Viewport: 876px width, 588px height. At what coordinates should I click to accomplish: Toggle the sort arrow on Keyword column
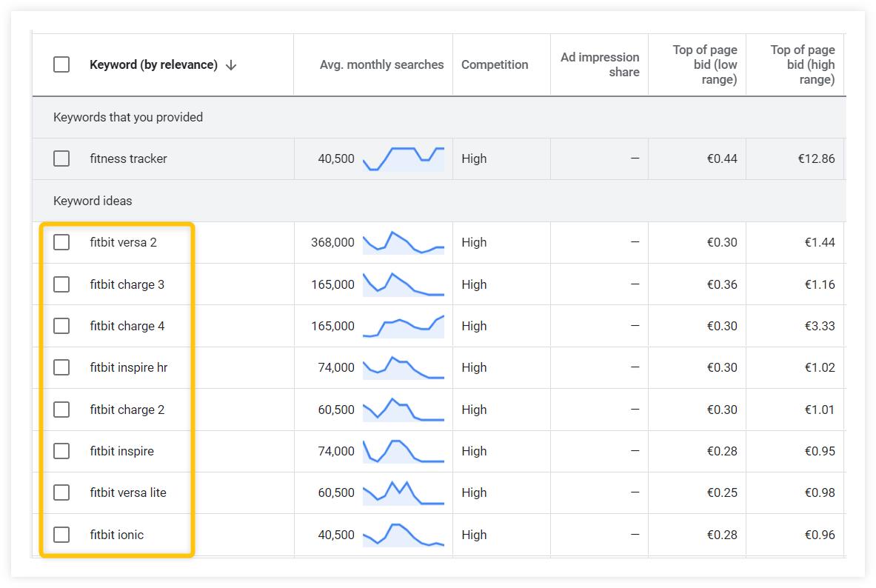[230, 64]
